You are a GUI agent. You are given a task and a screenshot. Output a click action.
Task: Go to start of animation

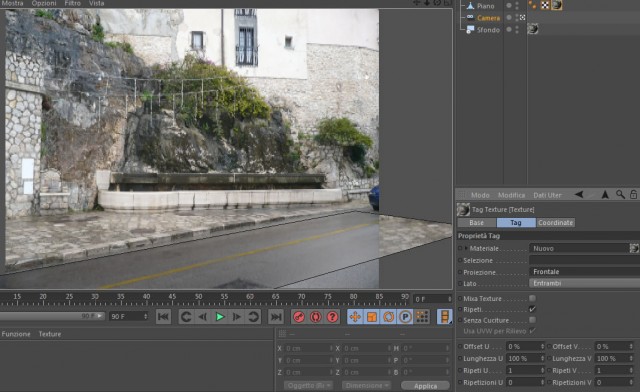pos(164,317)
